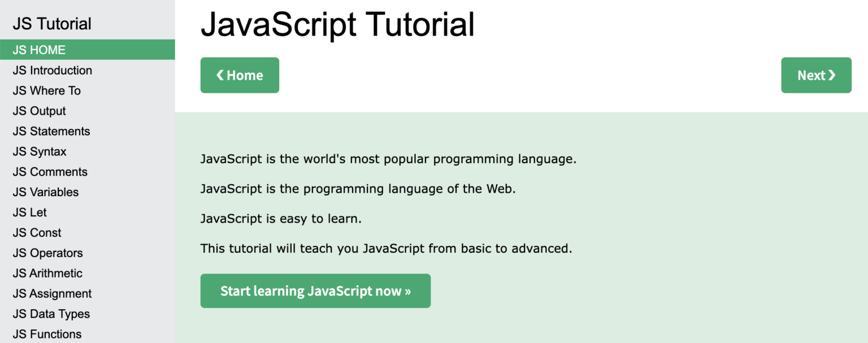The height and width of the screenshot is (343, 868).
Task: Open JS Arithmetic from the sidebar
Action: point(48,274)
